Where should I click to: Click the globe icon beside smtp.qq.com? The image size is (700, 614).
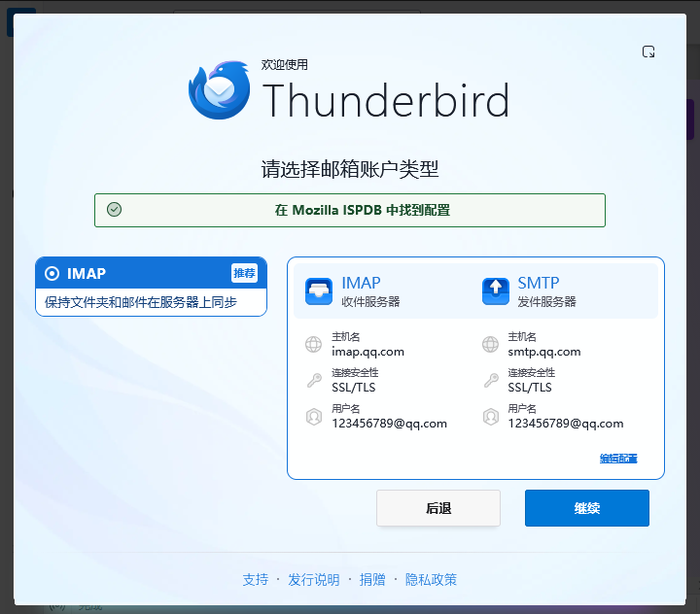coord(490,345)
